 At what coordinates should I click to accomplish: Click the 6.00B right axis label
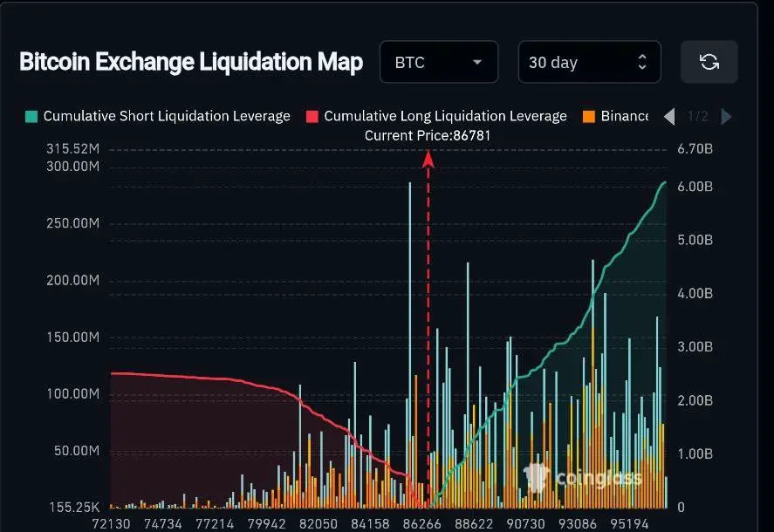(695, 187)
